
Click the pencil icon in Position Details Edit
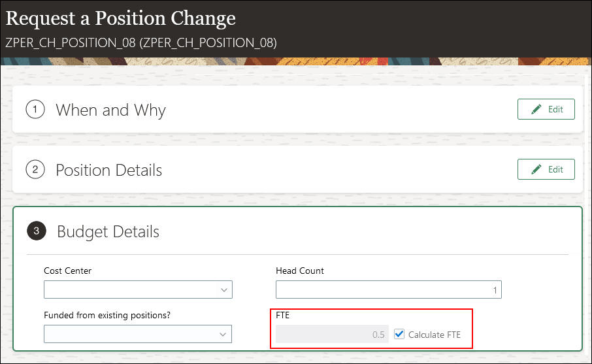pyautogui.click(x=536, y=169)
